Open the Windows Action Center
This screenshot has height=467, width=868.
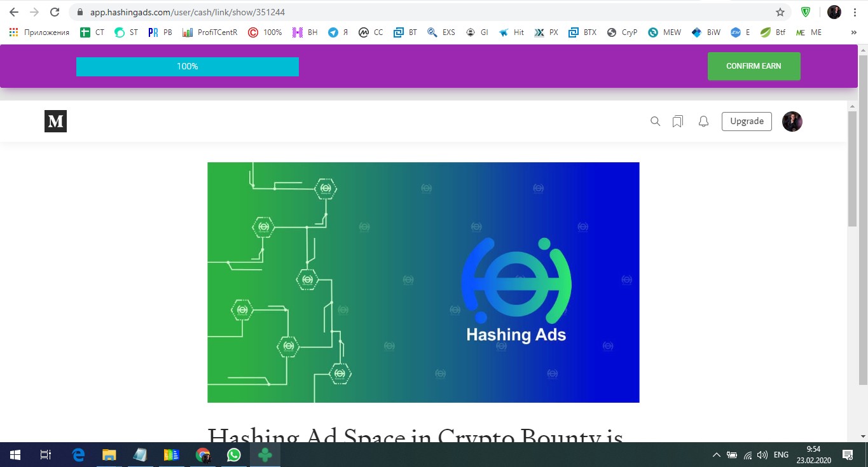(x=848, y=455)
